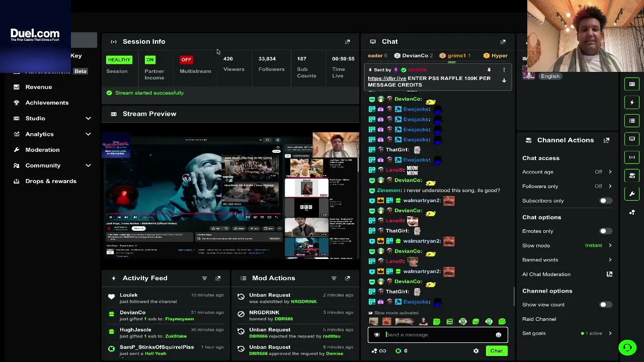Click Raid Channel option
The height and width of the screenshot is (362, 644).
point(539,319)
